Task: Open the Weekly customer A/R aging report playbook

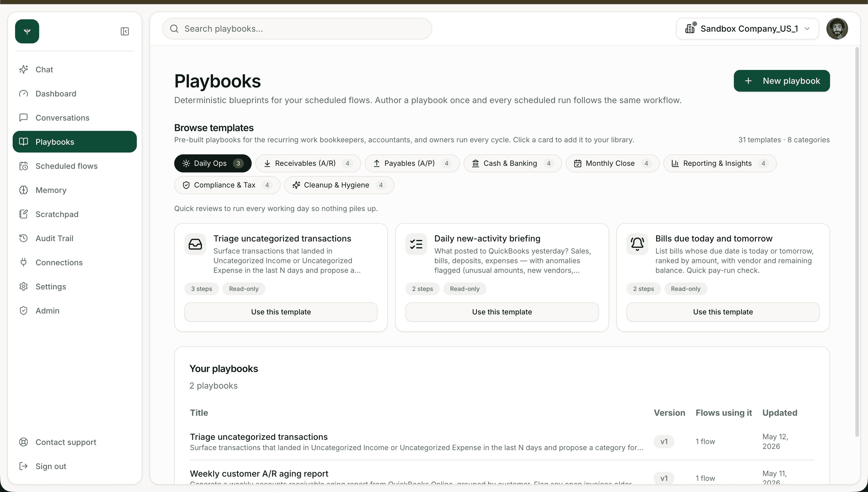Action: tap(259, 474)
